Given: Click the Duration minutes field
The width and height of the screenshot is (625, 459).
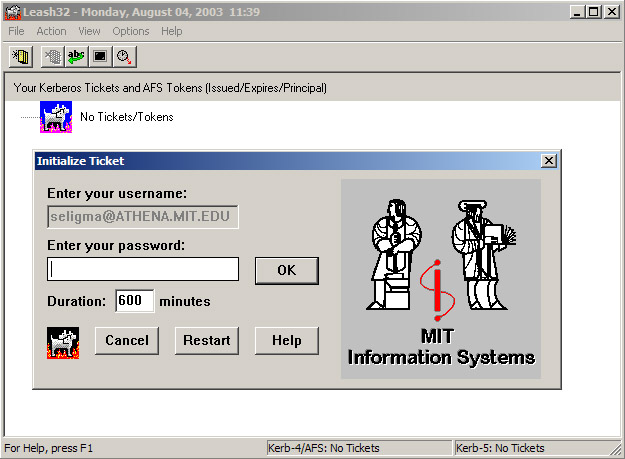Looking at the screenshot, I should (134, 301).
